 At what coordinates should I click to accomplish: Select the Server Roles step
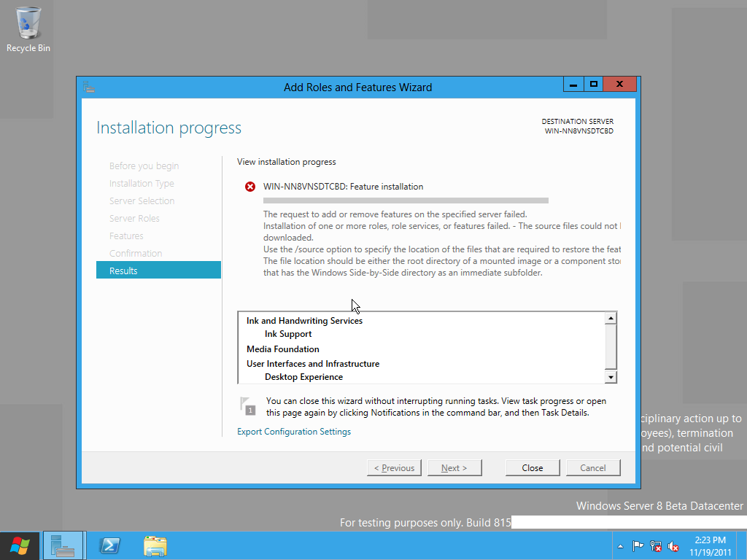(x=134, y=218)
